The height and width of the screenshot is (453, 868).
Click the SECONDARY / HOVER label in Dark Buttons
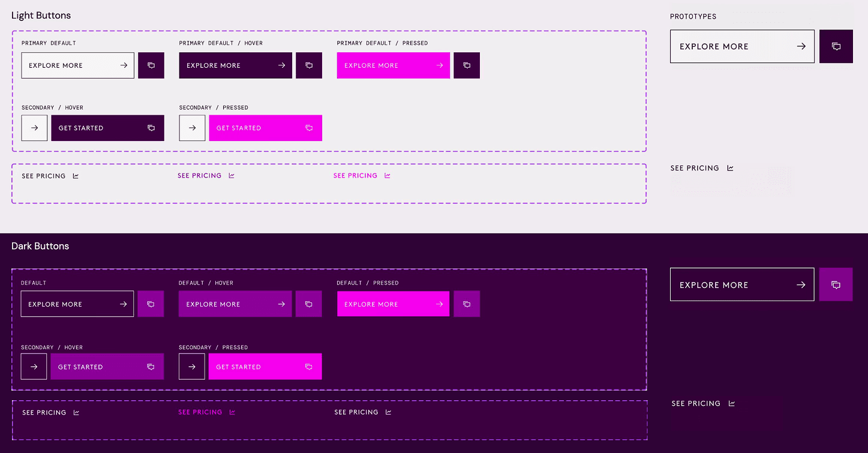tap(52, 347)
